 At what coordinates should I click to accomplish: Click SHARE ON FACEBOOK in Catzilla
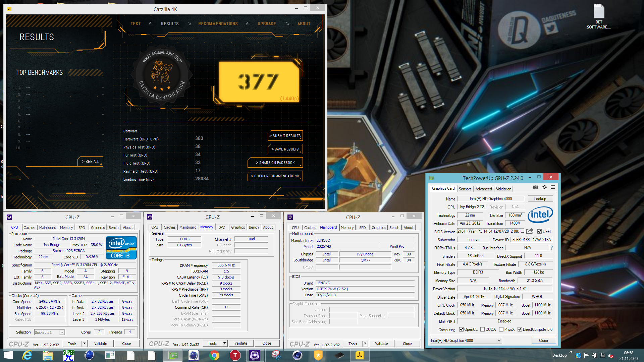click(x=275, y=163)
